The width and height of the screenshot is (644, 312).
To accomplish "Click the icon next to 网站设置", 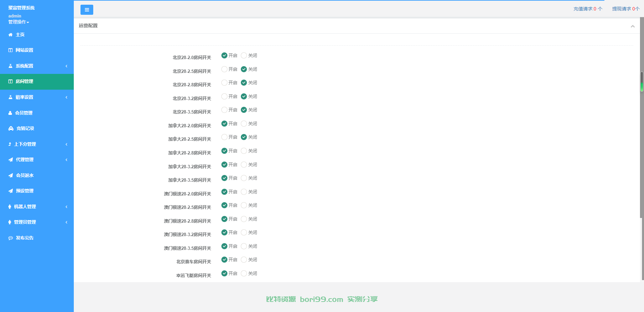I will [x=10, y=50].
